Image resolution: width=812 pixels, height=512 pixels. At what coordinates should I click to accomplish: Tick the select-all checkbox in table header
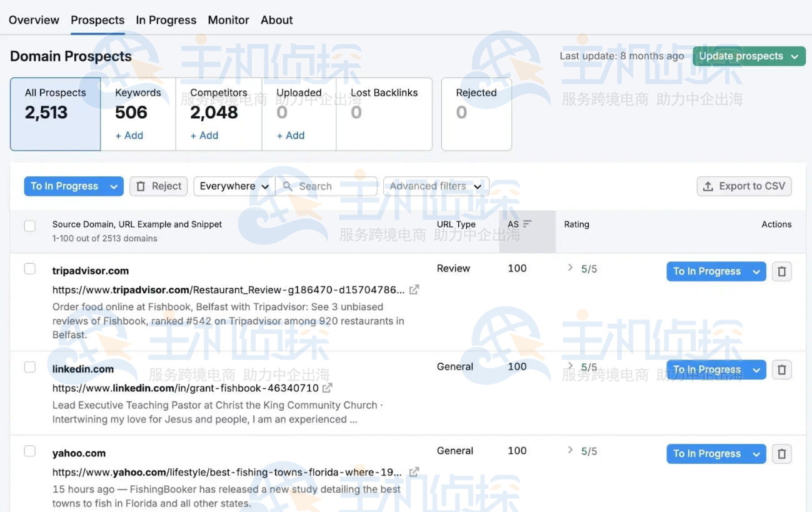pyautogui.click(x=29, y=226)
